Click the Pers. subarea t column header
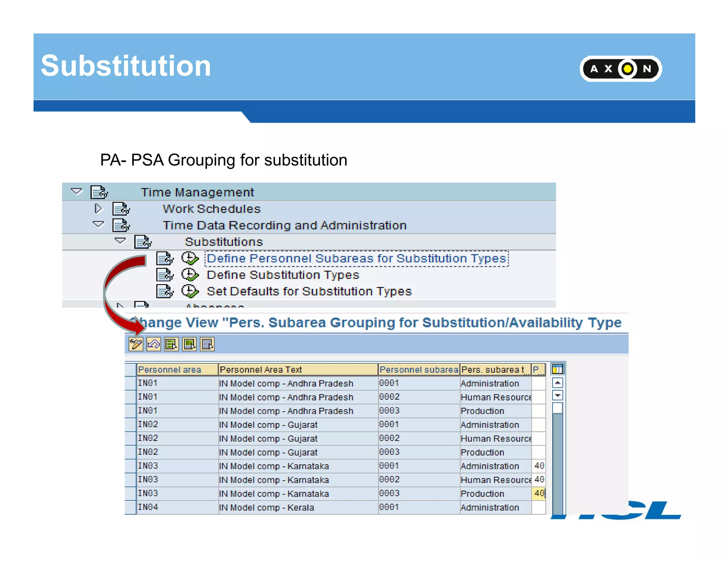 [496, 369]
